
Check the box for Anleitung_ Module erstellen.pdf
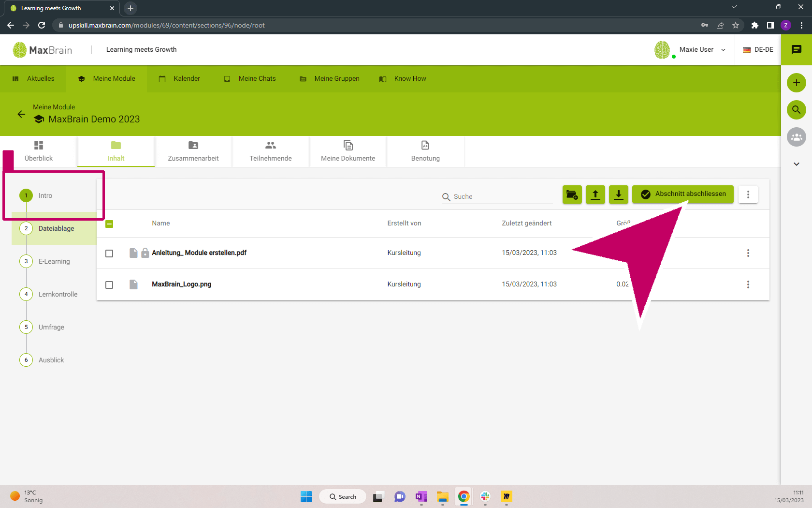[109, 254]
